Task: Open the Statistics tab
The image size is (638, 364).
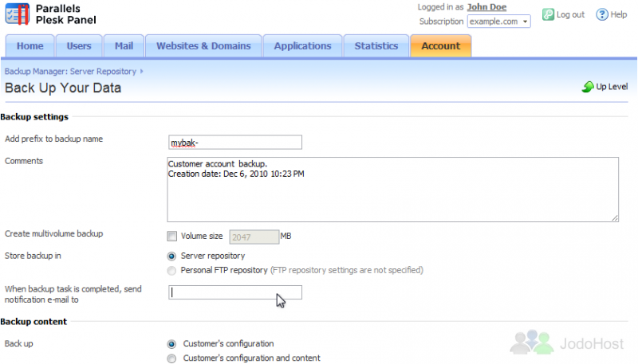Action: pyautogui.click(x=376, y=46)
